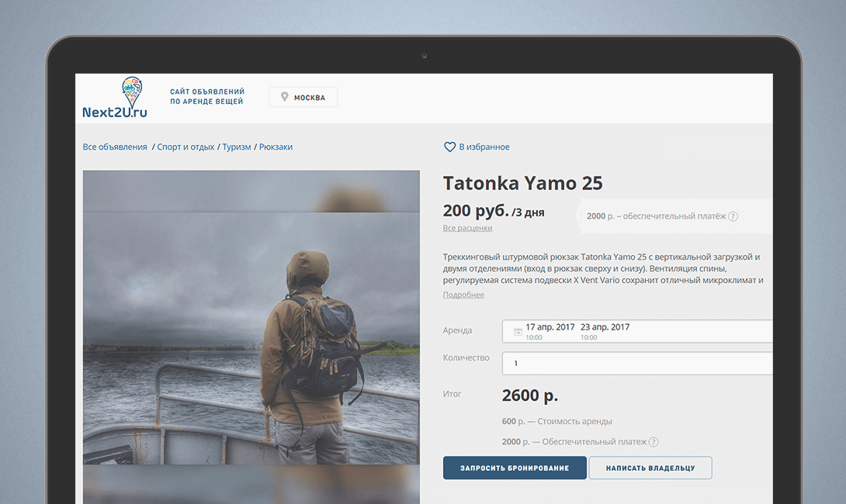Click the 2600 р. total amount
Screen dimensions: 846x504
530,395
